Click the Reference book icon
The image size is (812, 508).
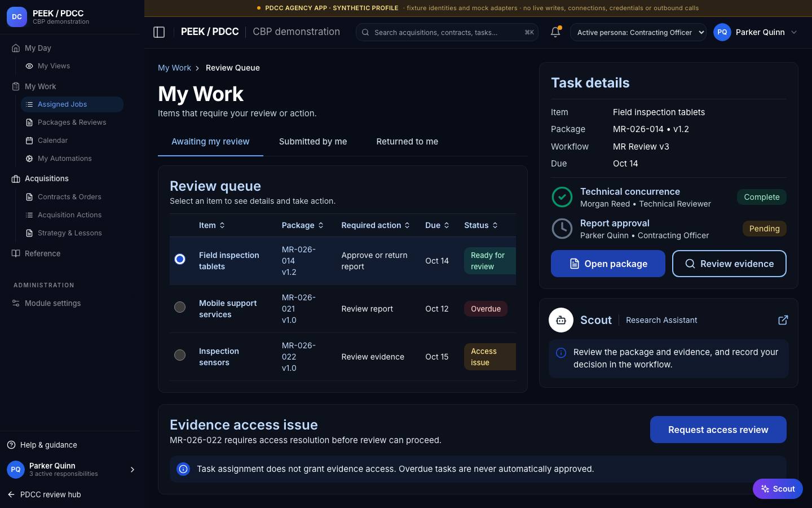[x=16, y=253]
